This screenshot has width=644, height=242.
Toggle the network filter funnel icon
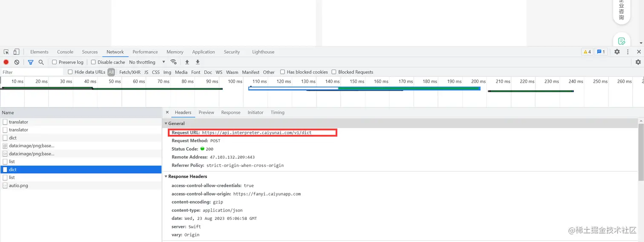coord(31,62)
